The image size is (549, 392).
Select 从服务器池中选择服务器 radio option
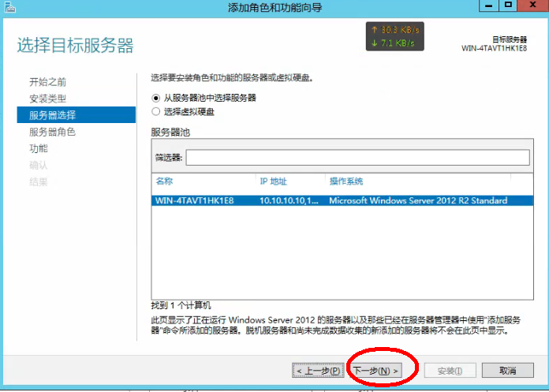(155, 98)
